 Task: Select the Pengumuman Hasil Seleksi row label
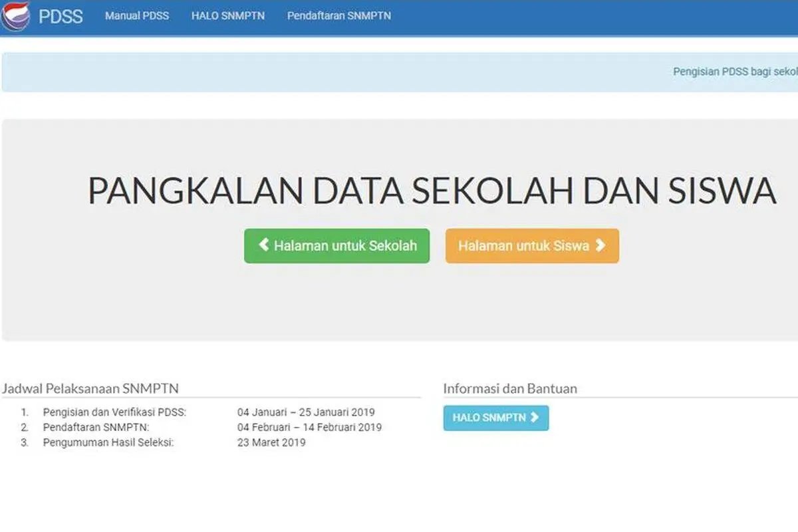[108, 443]
